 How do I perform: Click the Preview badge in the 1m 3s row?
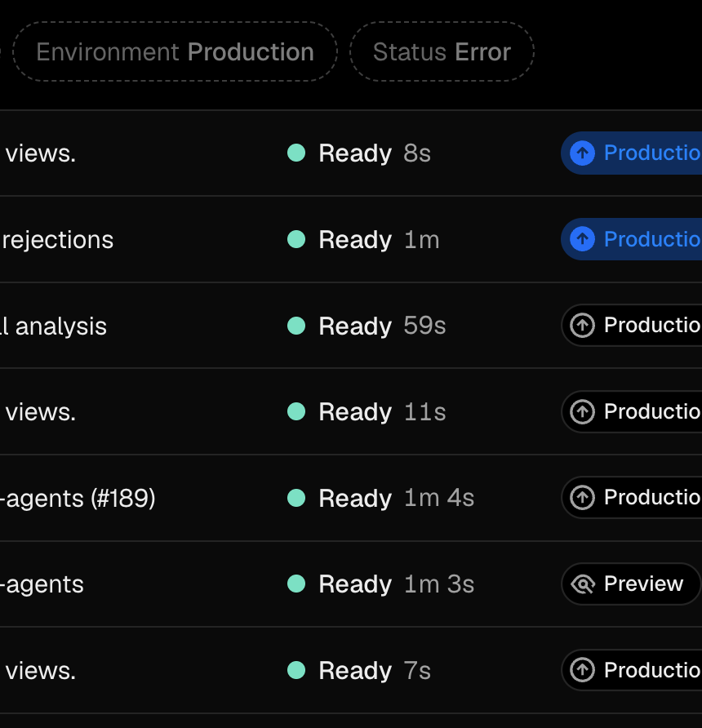pos(630,584)
